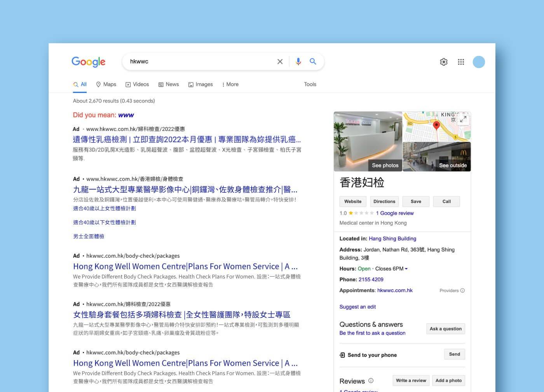The image size is (544, 392).
Task: Click the Providers info icon
Action: (462, 291)
